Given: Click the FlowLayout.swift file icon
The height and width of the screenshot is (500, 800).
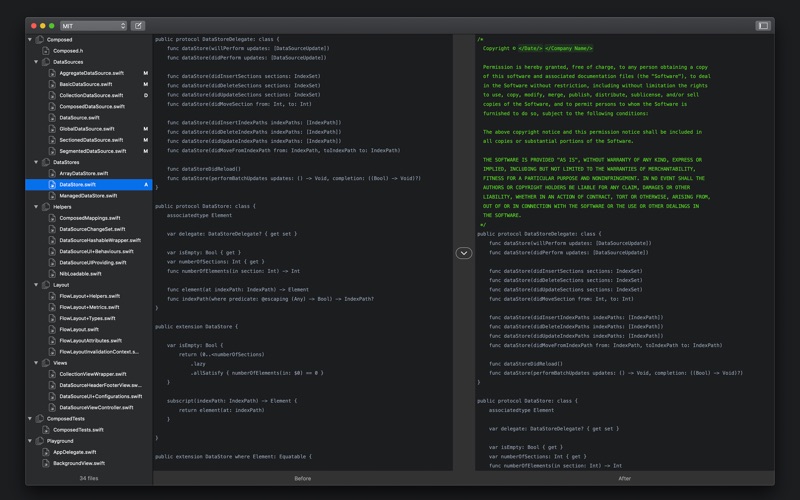Looking at the screenshot, I should [x=52, y=330].
